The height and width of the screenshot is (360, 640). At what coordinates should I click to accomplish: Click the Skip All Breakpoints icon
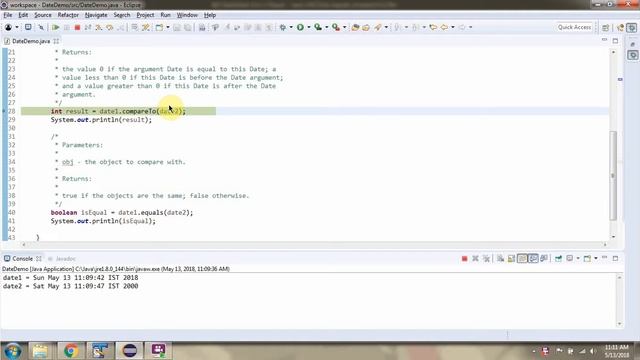tap(41, 27)
